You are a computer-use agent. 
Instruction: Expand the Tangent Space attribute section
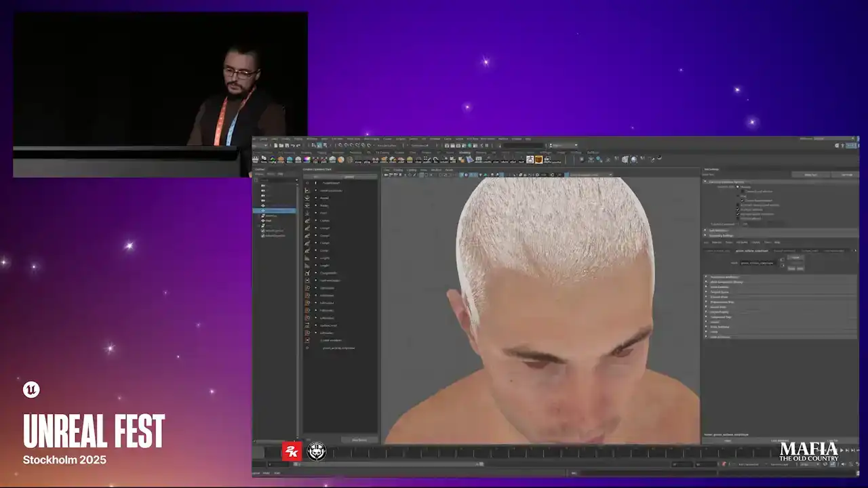(x=707, y=292)
